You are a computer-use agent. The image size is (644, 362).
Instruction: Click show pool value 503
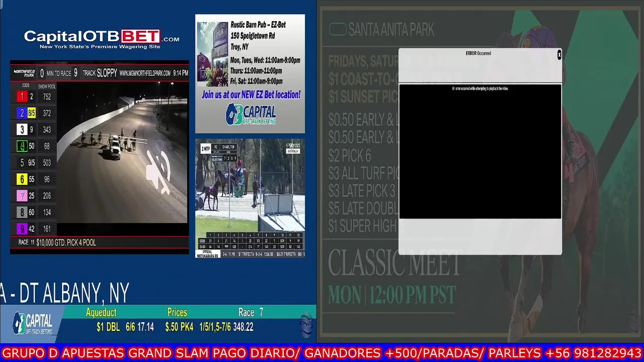click(x=47, y=163)
